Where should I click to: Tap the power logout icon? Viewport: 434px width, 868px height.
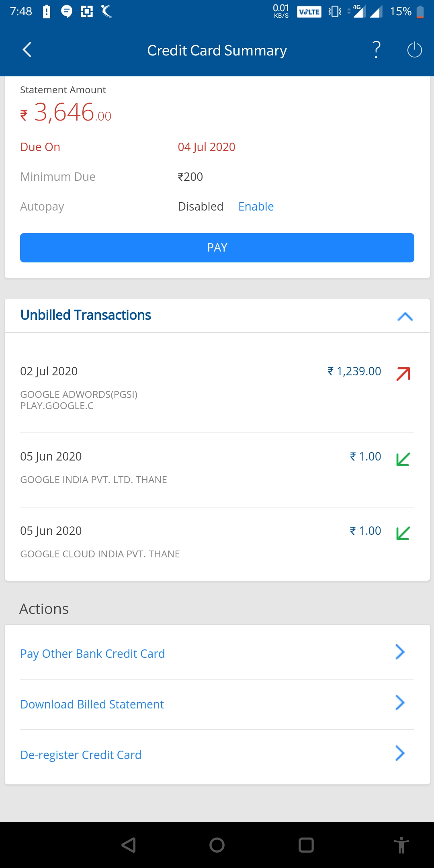point(414,50)
